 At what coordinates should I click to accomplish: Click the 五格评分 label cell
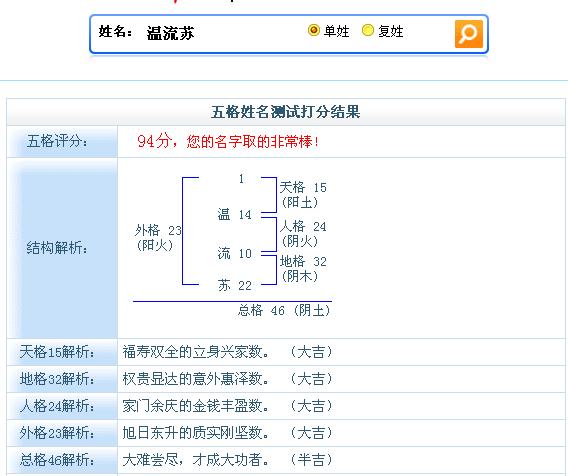62,141
